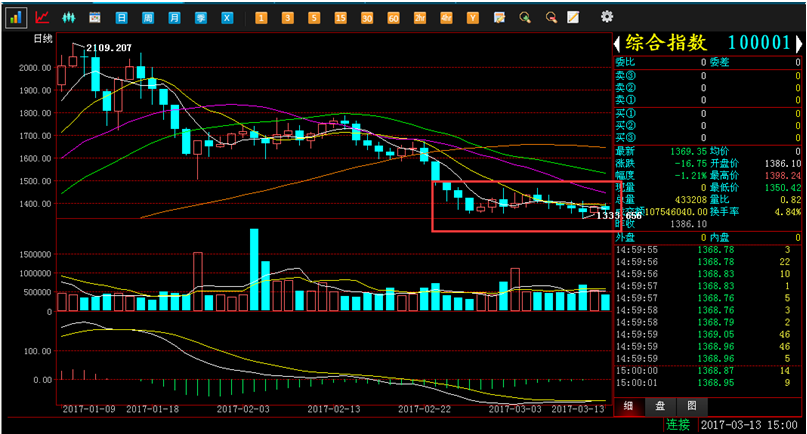
Task: Click highest price value 1398.24
Action: point(783,176)
